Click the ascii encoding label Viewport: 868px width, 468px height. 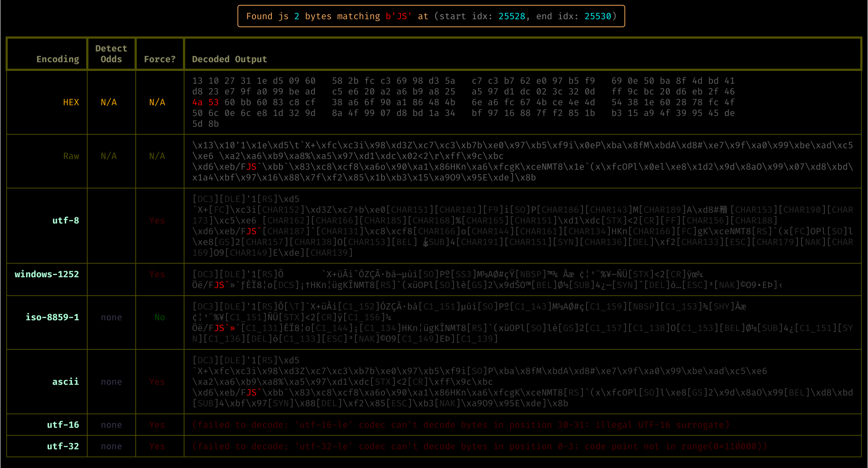pyautogui.click(x=66, y=382)
